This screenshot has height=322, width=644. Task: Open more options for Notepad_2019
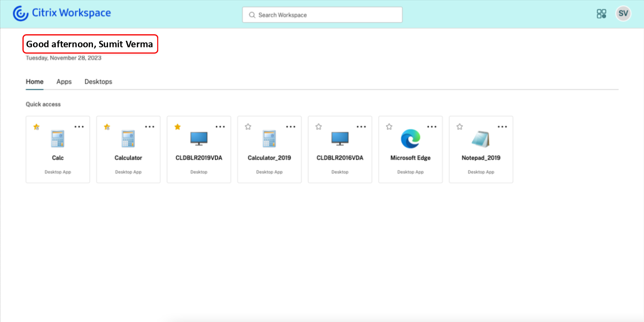(502, 127)
